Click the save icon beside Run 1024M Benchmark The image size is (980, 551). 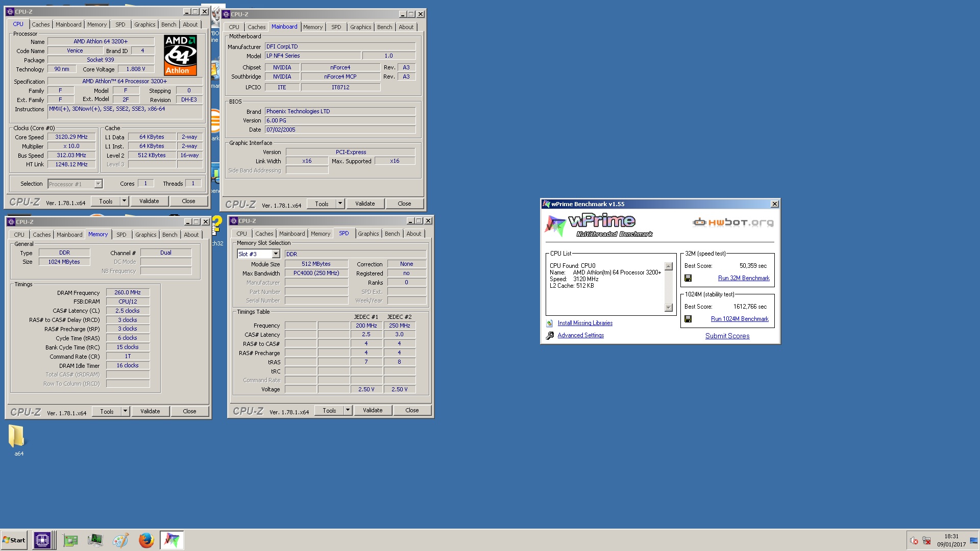[x=688, y=319]
